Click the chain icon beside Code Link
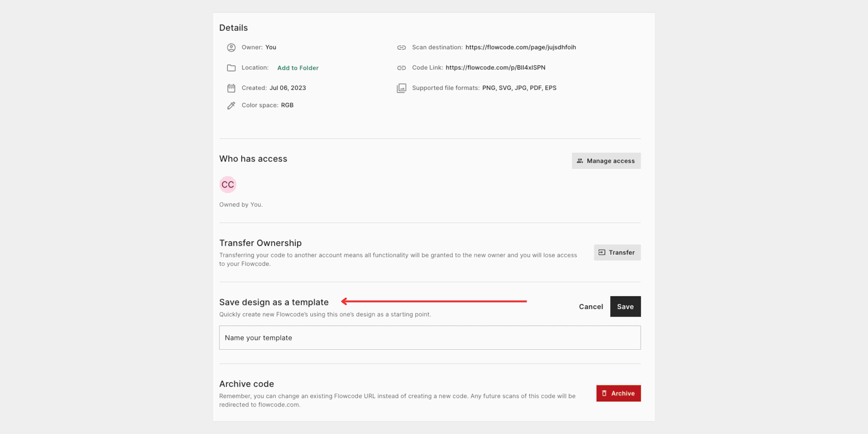This screenshot has width=868, height=434. tap(402, 68)
